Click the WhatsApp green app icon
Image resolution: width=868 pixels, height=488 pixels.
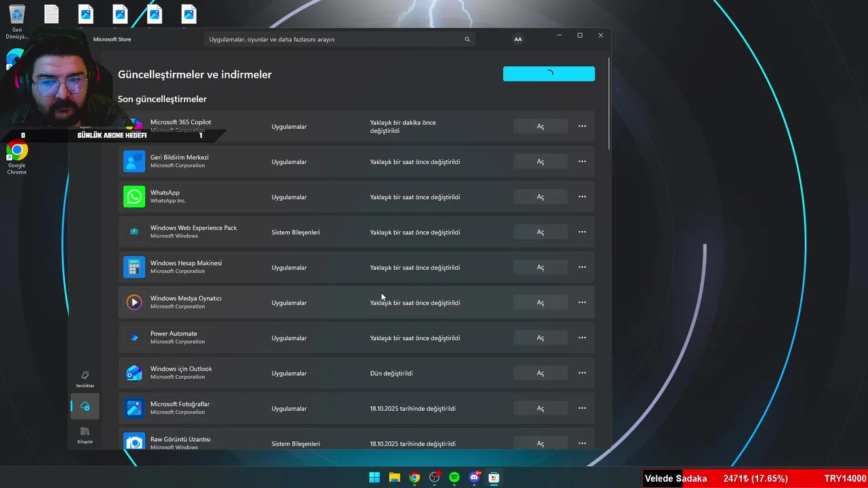pos(134,197)
